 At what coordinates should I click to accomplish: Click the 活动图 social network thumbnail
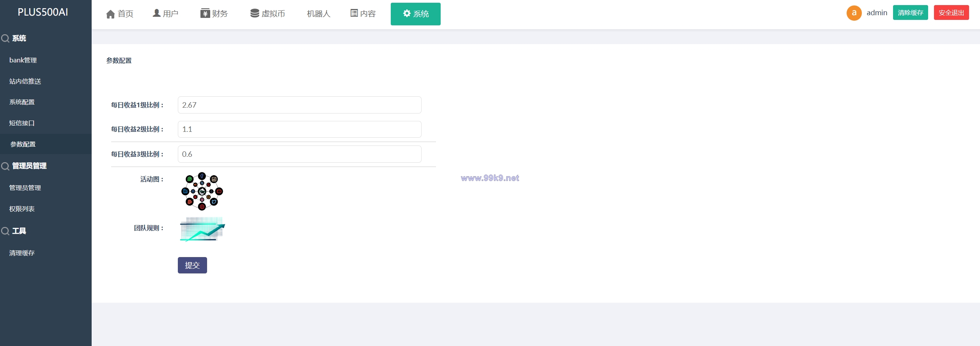(202, 191)
